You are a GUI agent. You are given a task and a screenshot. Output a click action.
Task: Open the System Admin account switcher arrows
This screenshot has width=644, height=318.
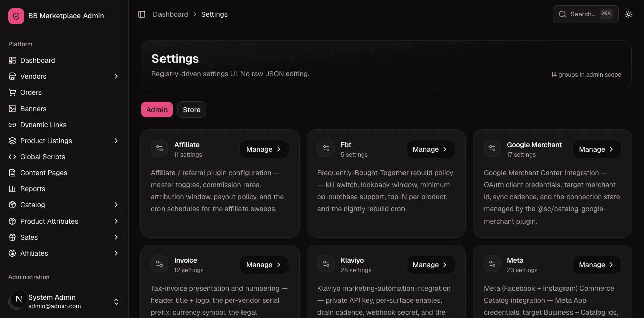click(x=116, y=302)
